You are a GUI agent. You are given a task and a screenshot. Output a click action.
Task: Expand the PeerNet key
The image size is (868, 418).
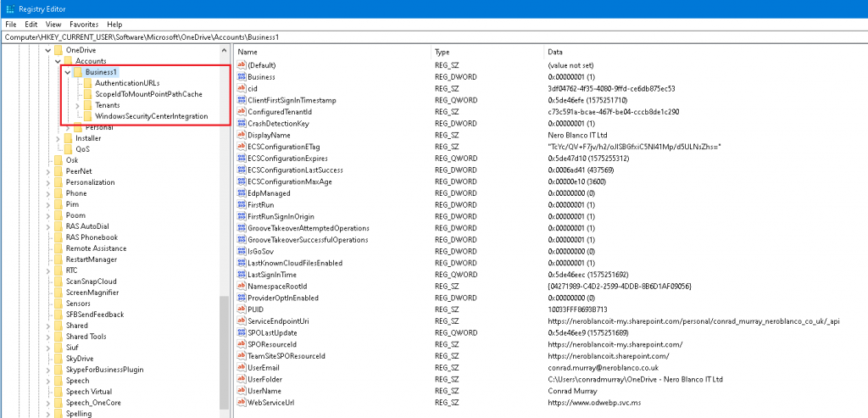point(47,171)
